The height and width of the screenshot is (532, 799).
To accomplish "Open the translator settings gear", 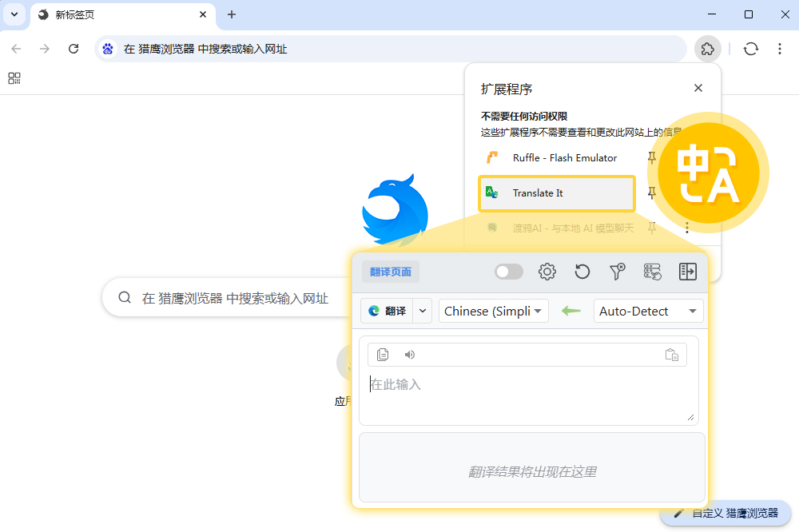I will [547, 272].
